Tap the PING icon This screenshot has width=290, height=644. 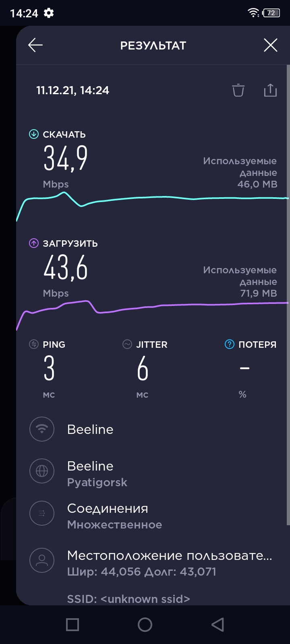pos(34,345)
